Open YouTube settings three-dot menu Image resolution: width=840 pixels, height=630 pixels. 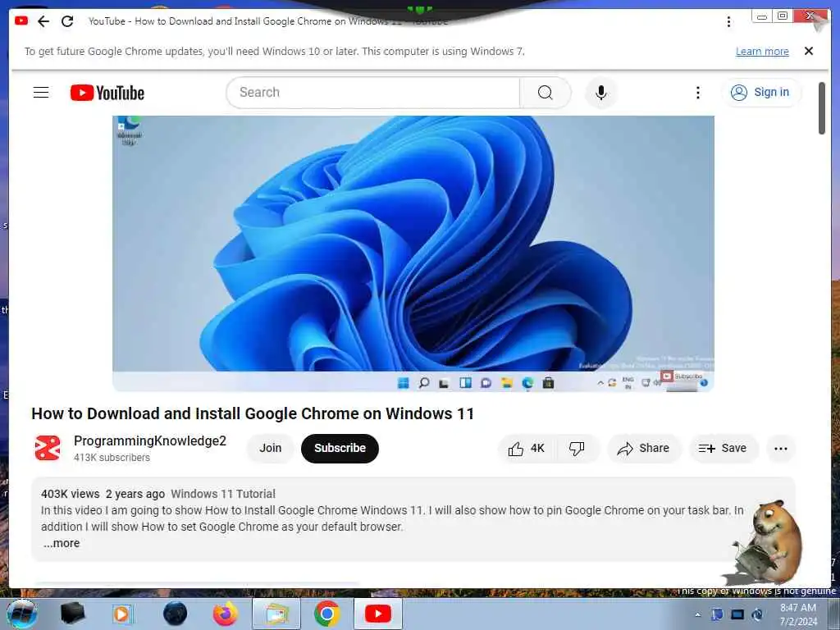click(697, 93)
